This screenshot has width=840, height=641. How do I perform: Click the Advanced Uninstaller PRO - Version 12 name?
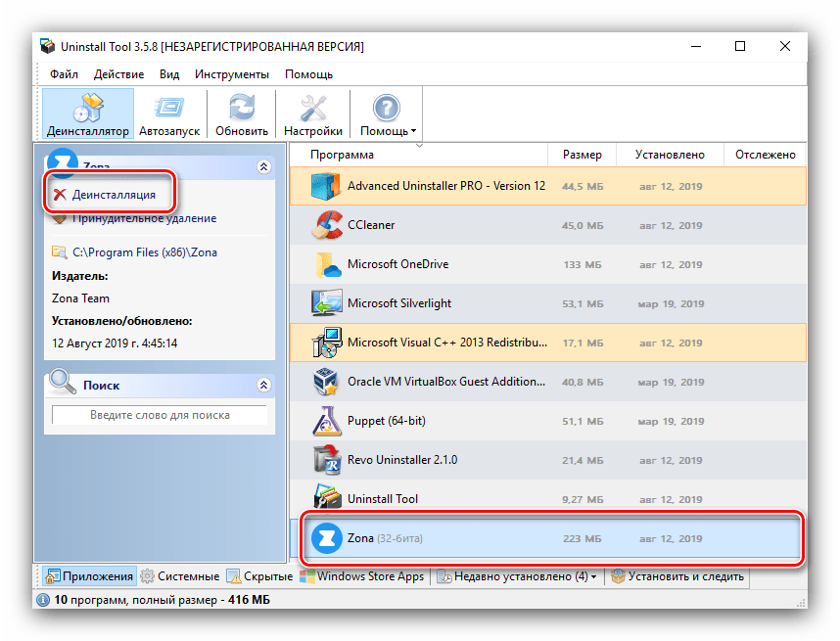[x=446, y=186]
